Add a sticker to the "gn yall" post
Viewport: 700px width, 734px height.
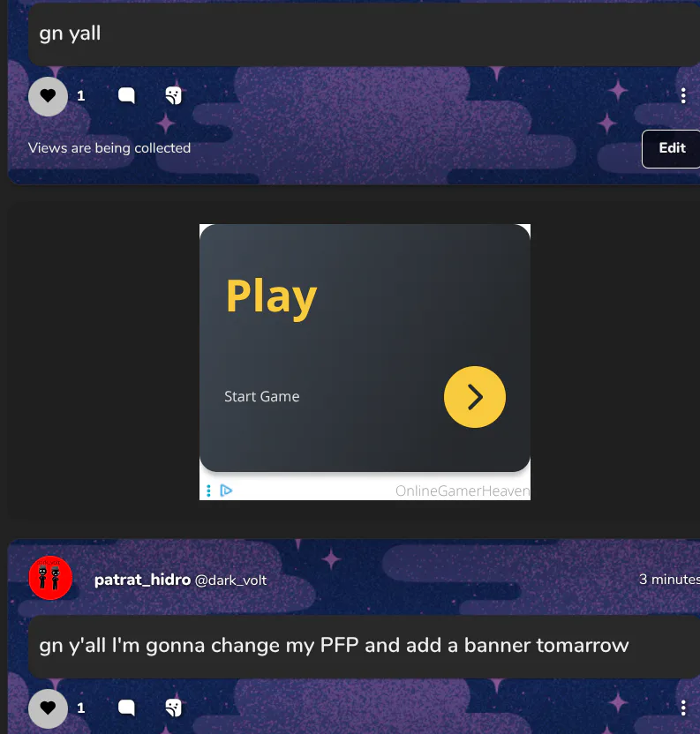173,95
